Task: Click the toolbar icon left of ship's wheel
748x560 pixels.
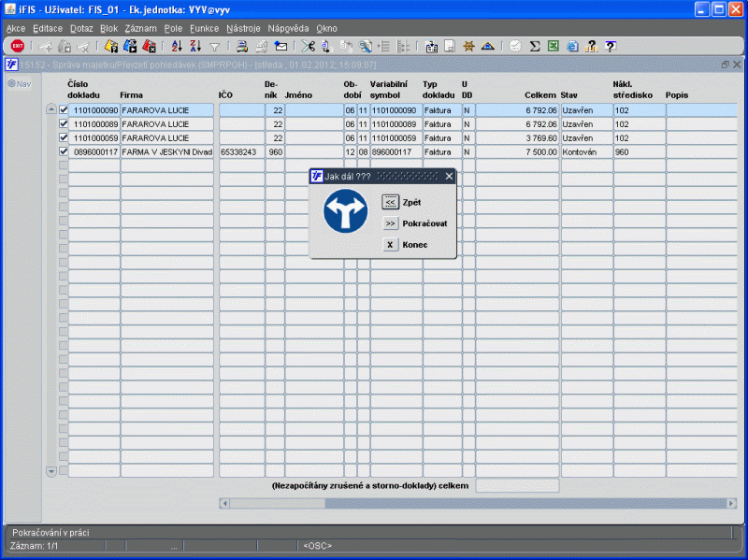Action: tap(450, 46)
